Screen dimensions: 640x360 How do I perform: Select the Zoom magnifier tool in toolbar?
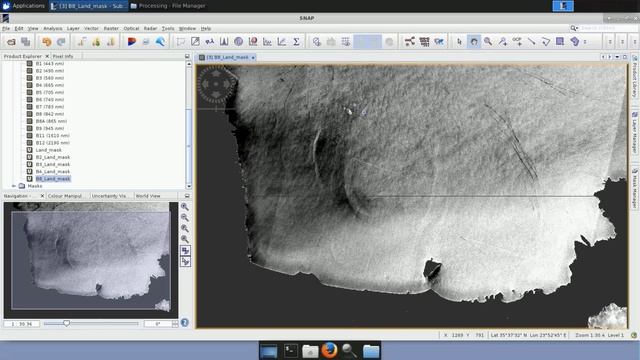pyautogui.click(x=488, y=42)
